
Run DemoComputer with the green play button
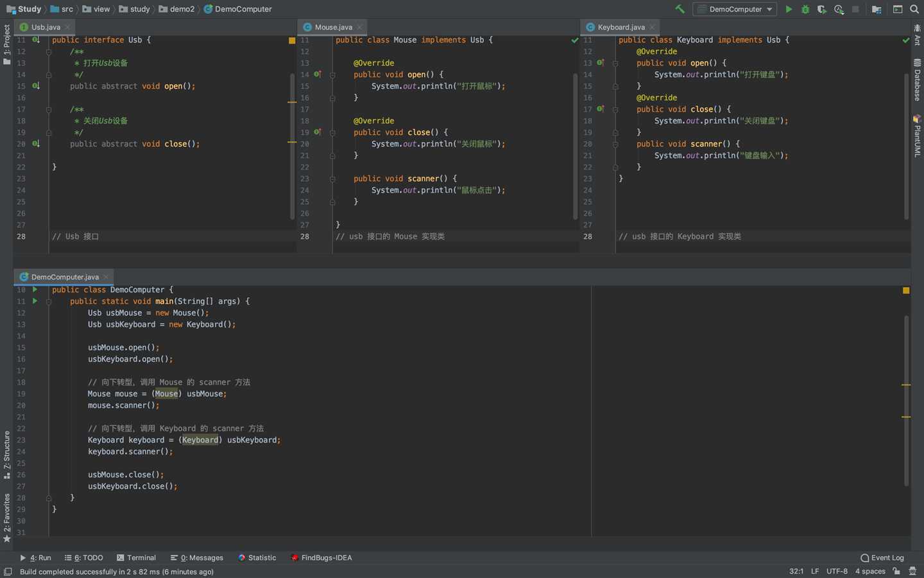(x=789, y=9)
